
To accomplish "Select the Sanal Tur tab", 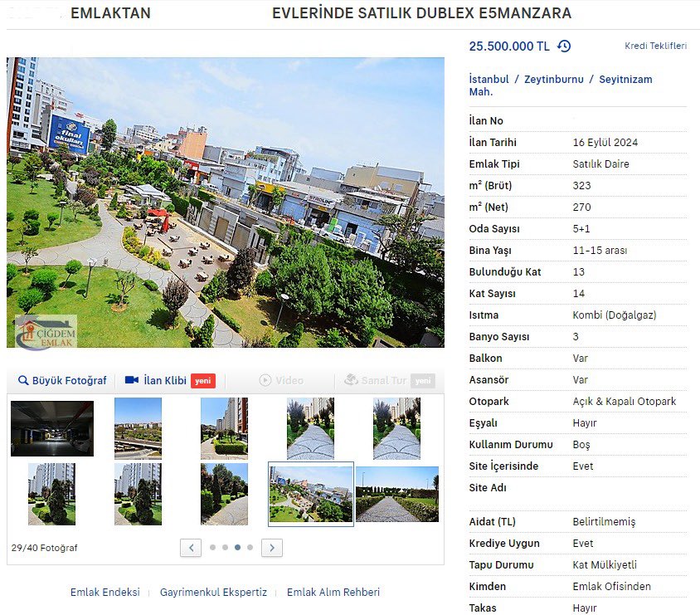I will click(389, 380).
